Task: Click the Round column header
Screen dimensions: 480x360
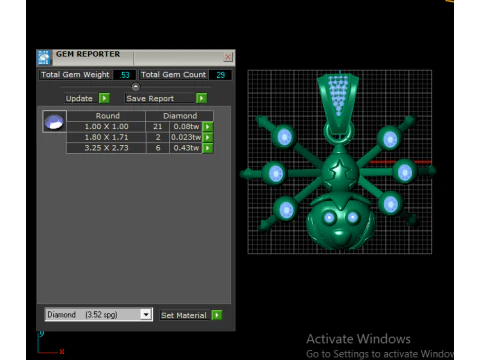Action: (107, 116)
